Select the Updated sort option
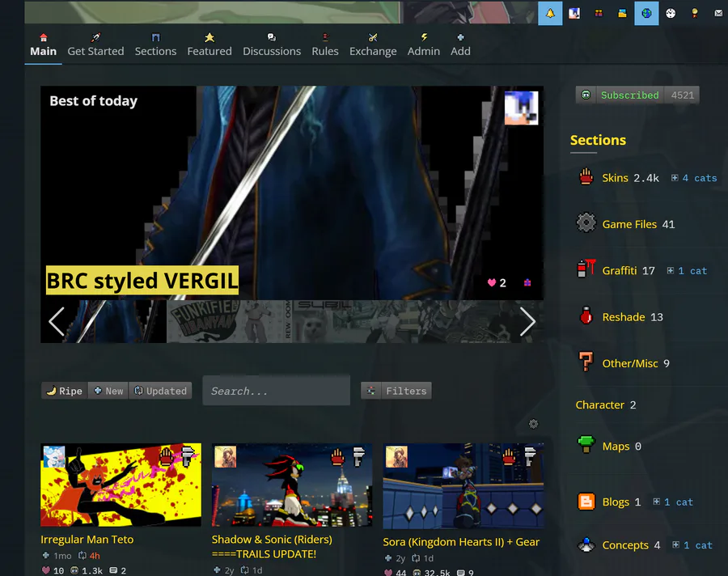Image resolution: width=728 pixels, height=576 pixels. pyautogui.click(x=160, y=391)
